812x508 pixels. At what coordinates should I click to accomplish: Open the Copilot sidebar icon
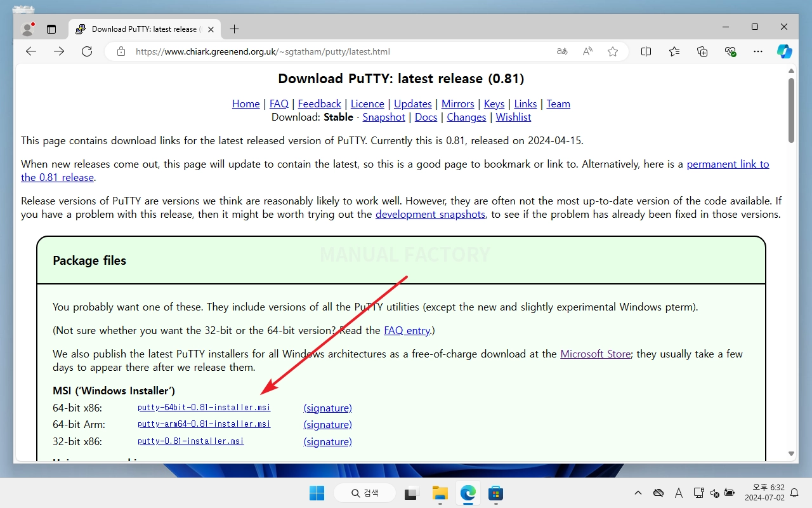pyautogui.click(x=785, y=51)
